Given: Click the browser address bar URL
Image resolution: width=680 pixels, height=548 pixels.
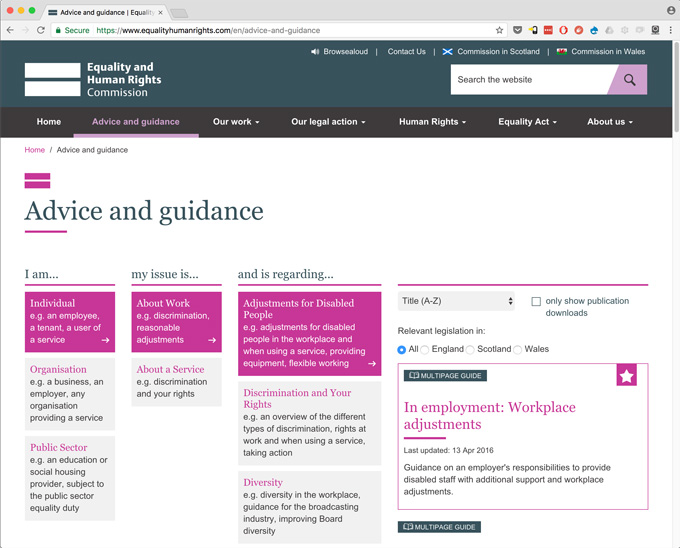Looking at the screenshot, I should click(208, 30).
